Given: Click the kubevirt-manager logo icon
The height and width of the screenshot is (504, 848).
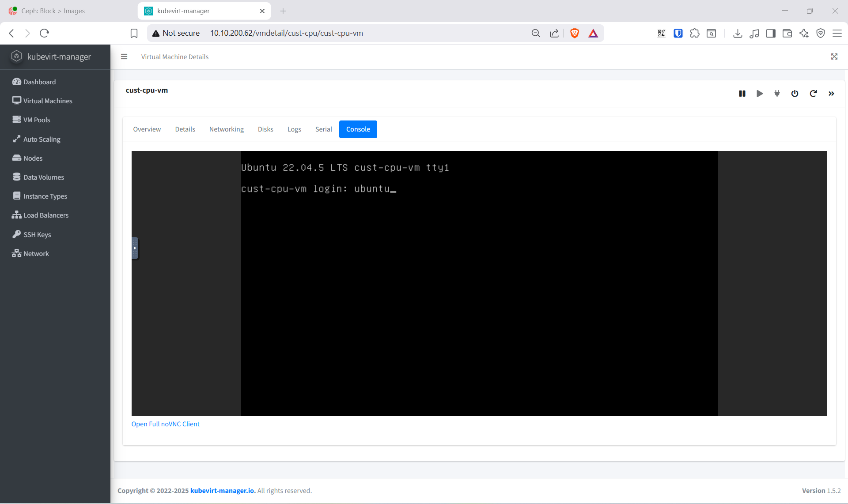Looking at the screenshot, I should [x=16, y=56].
